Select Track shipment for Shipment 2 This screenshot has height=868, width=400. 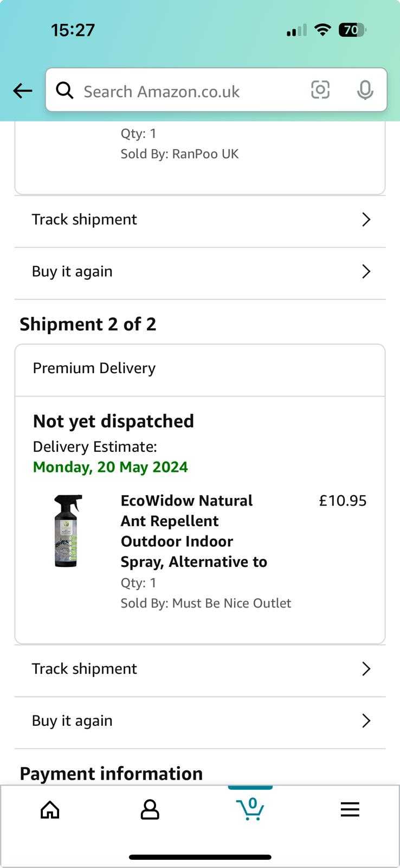click(x=200, y=669)
